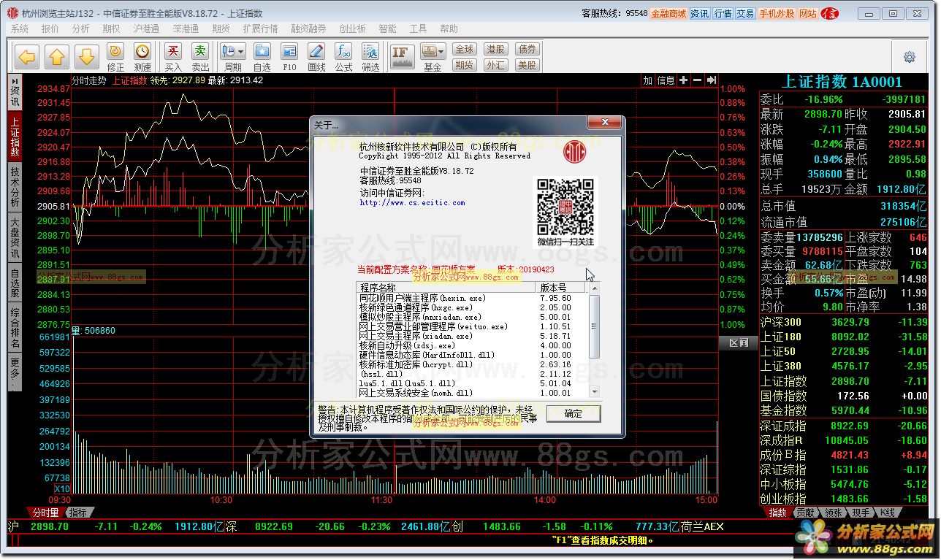Click the 债券 bonds button

tap(527, 49)
